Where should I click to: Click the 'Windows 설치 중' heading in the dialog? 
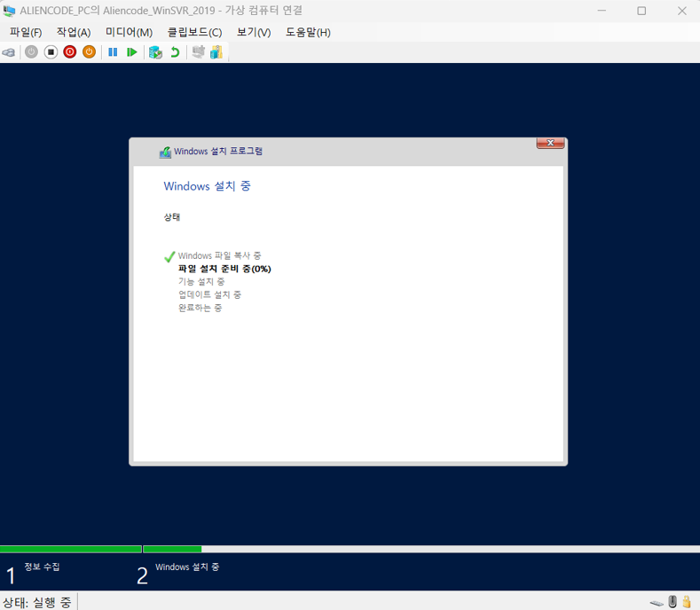click(x=207, y=186)
